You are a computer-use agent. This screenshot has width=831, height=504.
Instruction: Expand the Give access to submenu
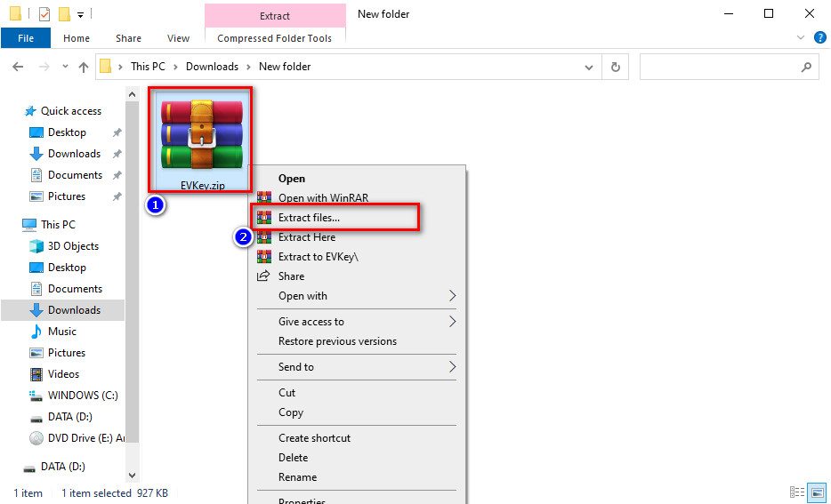tap(355, 322)
